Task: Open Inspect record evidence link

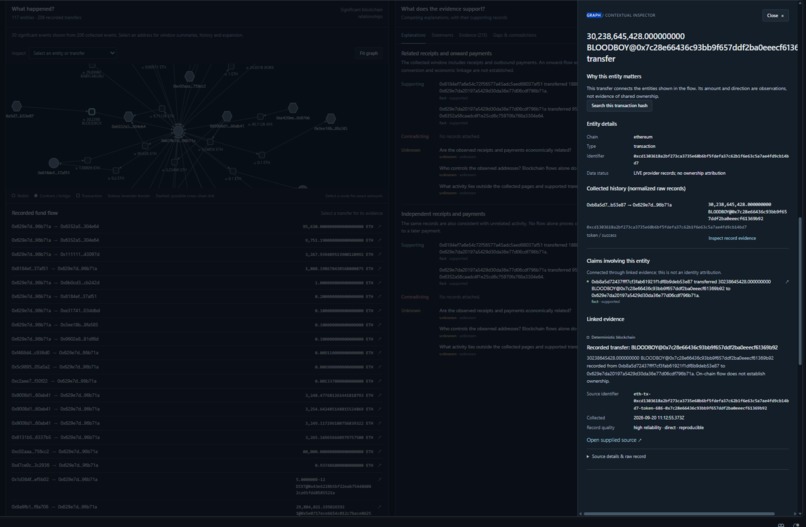Action: point(731,238)
